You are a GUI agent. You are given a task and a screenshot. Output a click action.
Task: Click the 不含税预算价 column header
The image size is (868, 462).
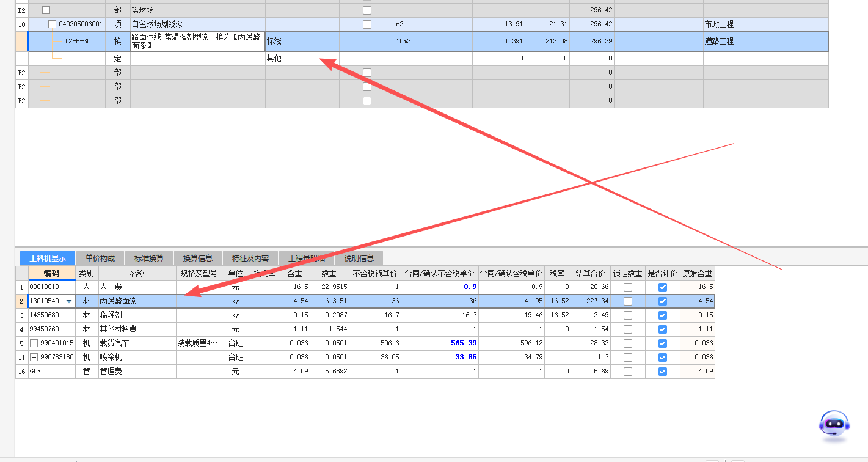[x=374, y=273]
